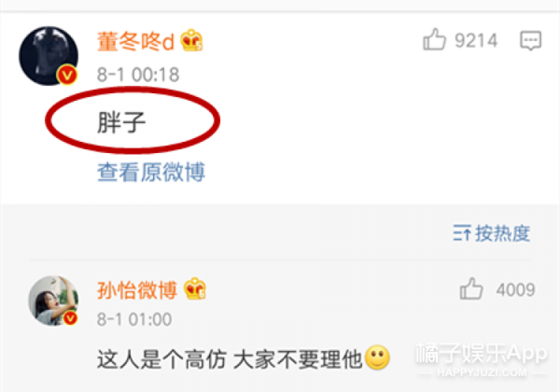This screenshot has height=392, width=560.
Task: Open 孙怡微博's profile avatar
Action: tap(53, 301)
